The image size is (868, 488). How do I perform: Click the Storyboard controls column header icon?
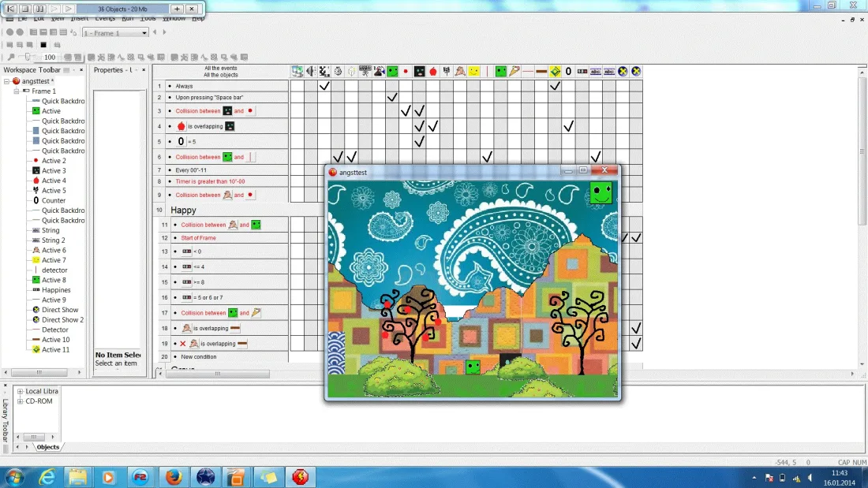click(324, 72)
